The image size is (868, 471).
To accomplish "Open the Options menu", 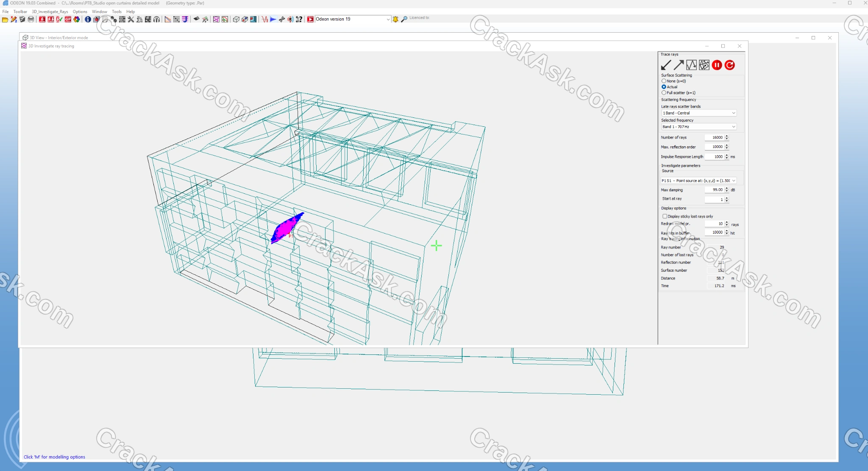I will (x=80, y=11).
